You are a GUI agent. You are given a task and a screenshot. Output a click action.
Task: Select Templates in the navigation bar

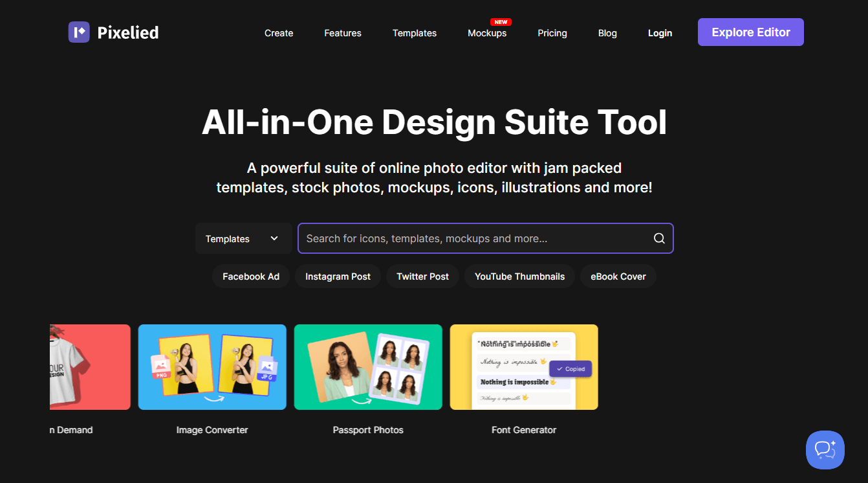pyautogui.click(x=414, y=32)
